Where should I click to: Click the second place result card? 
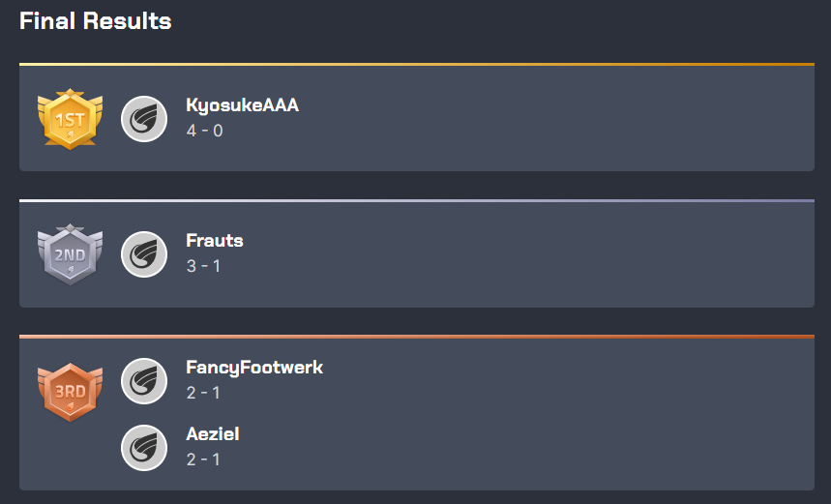coord(417,254)
